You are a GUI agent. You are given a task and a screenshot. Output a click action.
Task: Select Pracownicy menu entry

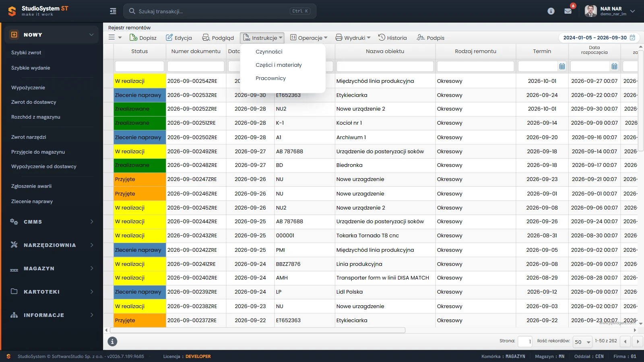(x=270, y=78)
